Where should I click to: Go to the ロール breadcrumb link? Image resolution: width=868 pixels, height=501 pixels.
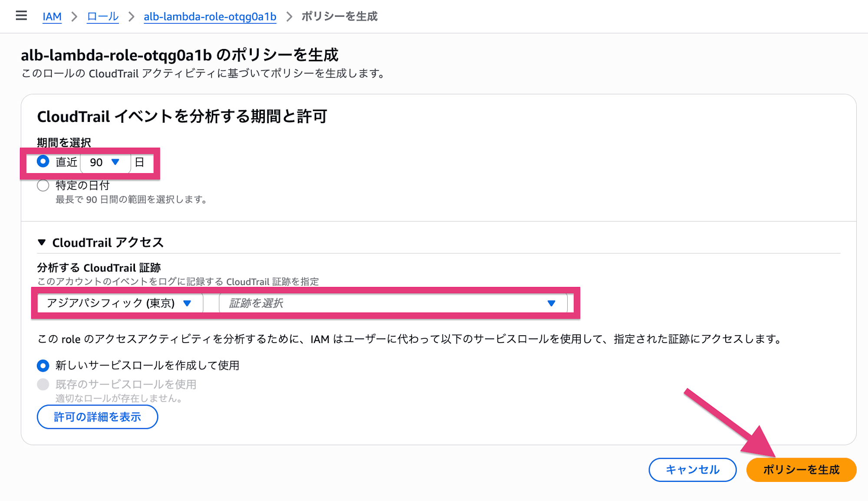tap(103, 16)
